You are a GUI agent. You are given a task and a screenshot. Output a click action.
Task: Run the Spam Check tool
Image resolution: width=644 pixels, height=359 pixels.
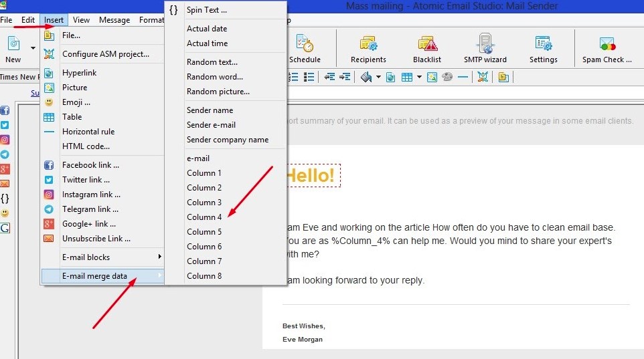(607, 48)
